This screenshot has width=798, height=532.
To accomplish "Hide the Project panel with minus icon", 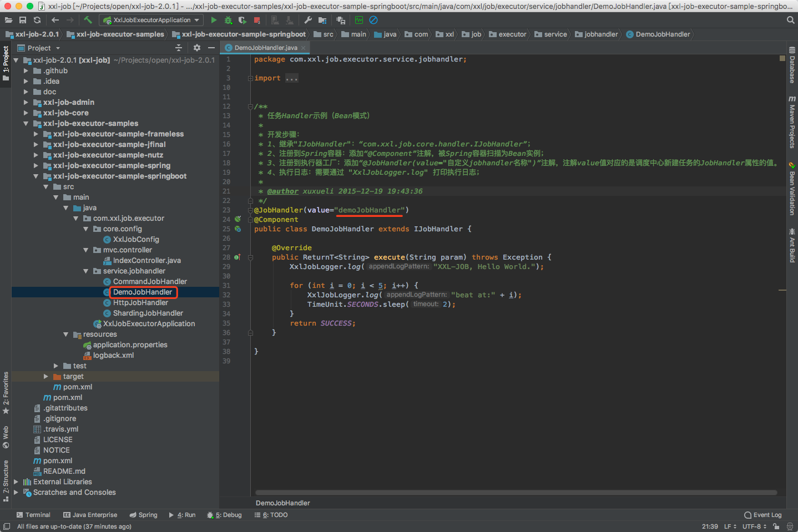I will 211,48.
